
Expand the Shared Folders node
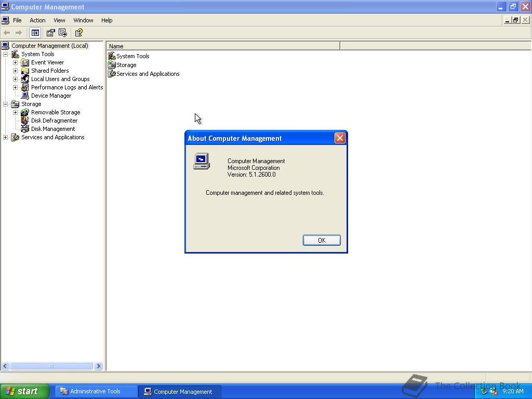(x=15, y=71)
